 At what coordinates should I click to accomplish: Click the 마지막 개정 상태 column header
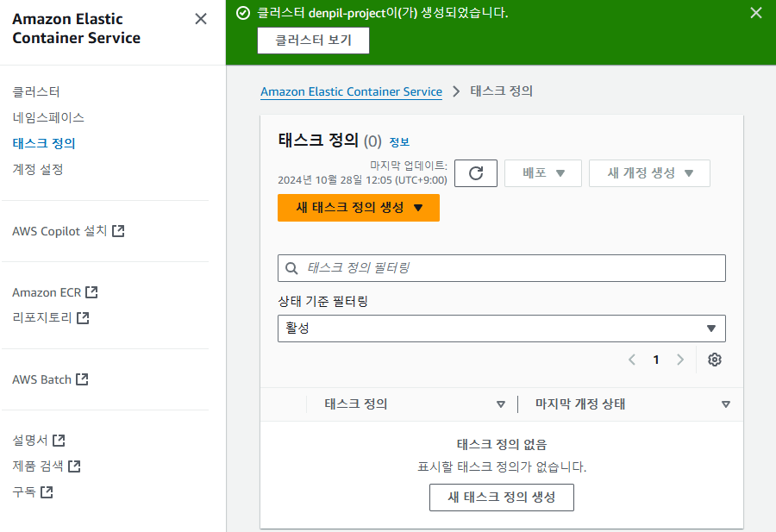click(580, 404)
